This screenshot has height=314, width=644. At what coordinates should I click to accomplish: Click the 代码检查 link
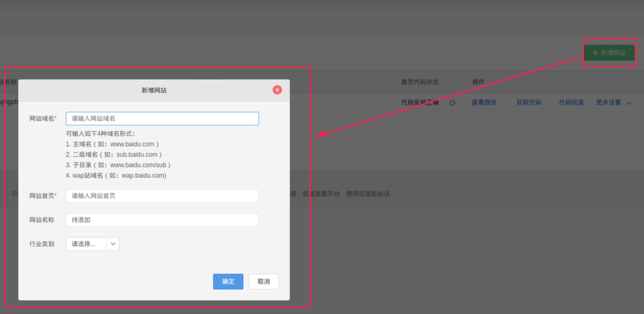click(x=571, y=102)
